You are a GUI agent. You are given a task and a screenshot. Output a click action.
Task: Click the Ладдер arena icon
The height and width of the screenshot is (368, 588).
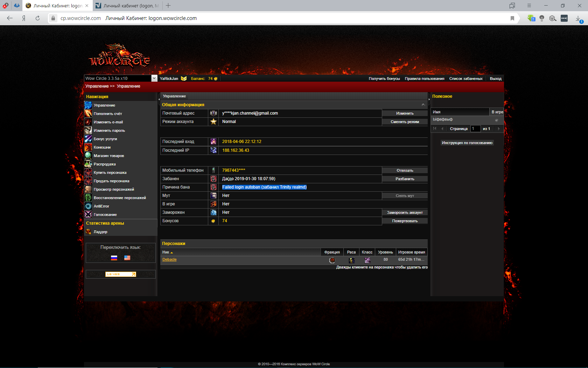point(88,232)
